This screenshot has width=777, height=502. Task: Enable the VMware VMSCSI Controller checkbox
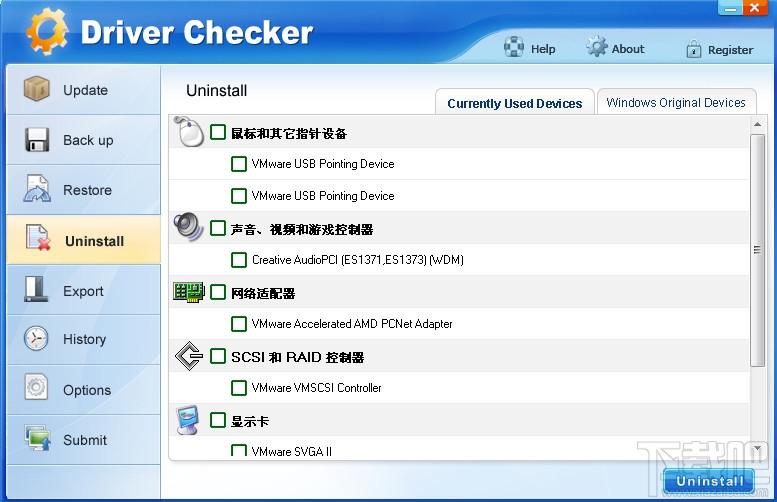[239, 388]
